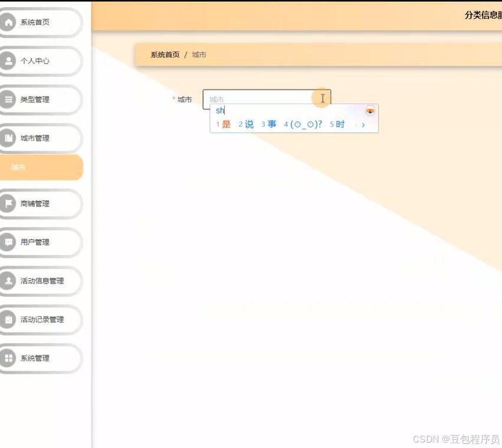Select the person icon next to 个人中心

[x=8, y=61]
